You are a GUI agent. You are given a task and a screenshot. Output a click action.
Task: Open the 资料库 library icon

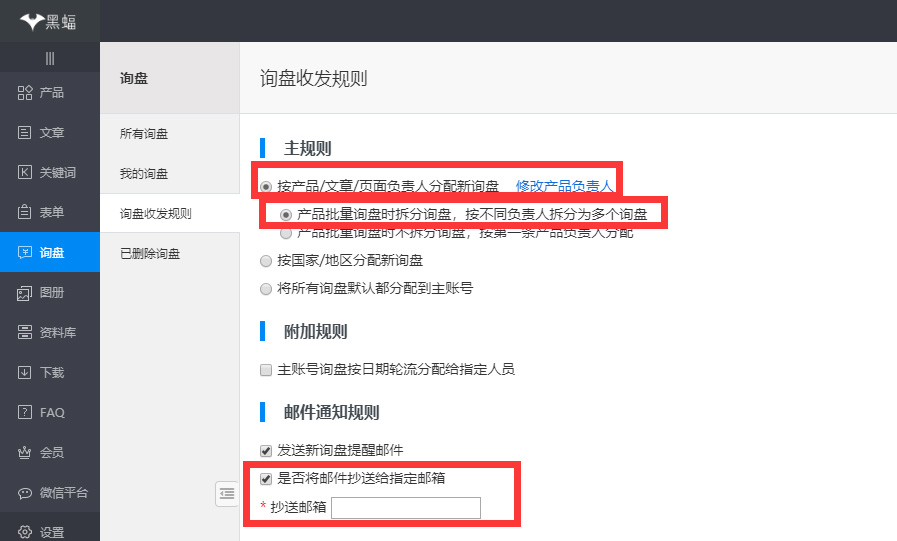click(25, 333)
